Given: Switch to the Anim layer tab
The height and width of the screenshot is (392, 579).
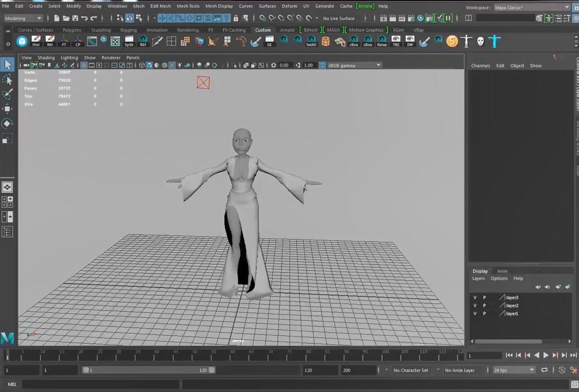Looking at the screenshot, I should point(502,271).
